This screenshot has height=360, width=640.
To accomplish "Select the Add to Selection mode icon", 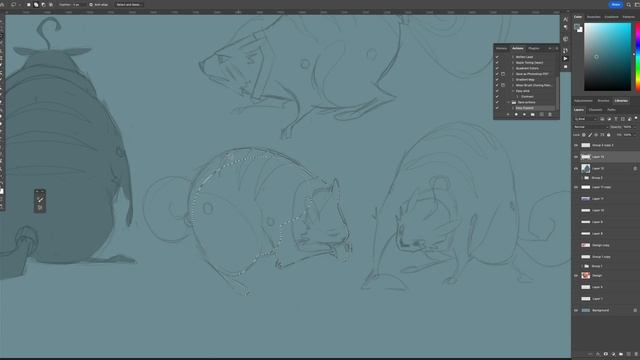I will pyautogui.click(x=36, y=4).
